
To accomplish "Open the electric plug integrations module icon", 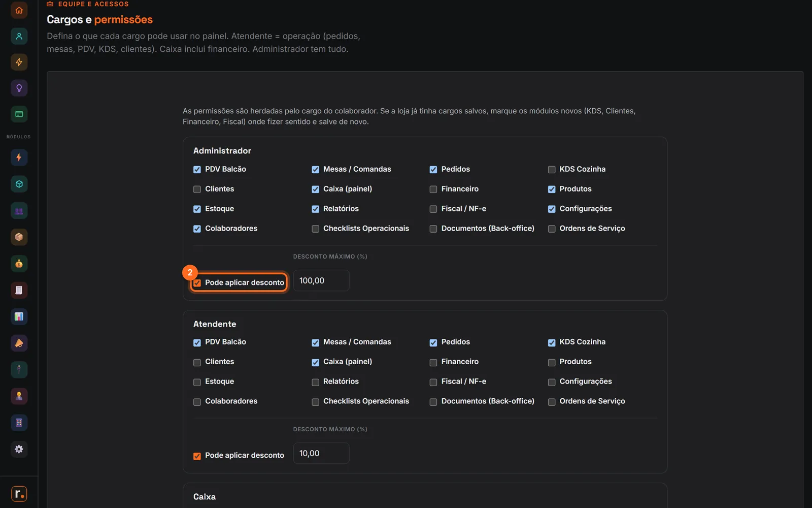I will tap(19, 369).
